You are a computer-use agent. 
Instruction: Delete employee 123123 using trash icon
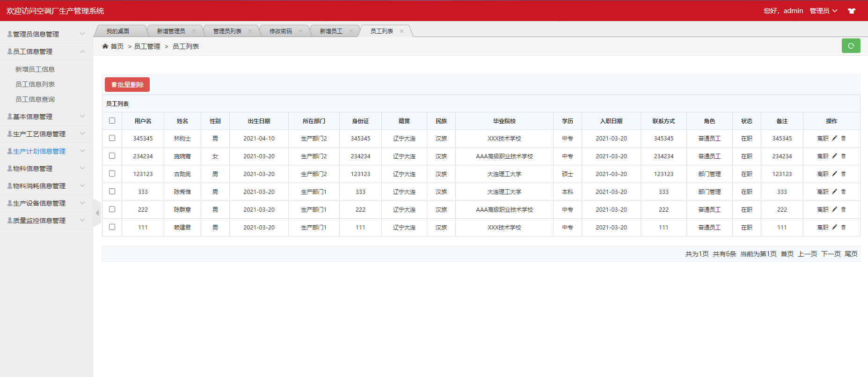pyautogui.click(x=844, y=174)
